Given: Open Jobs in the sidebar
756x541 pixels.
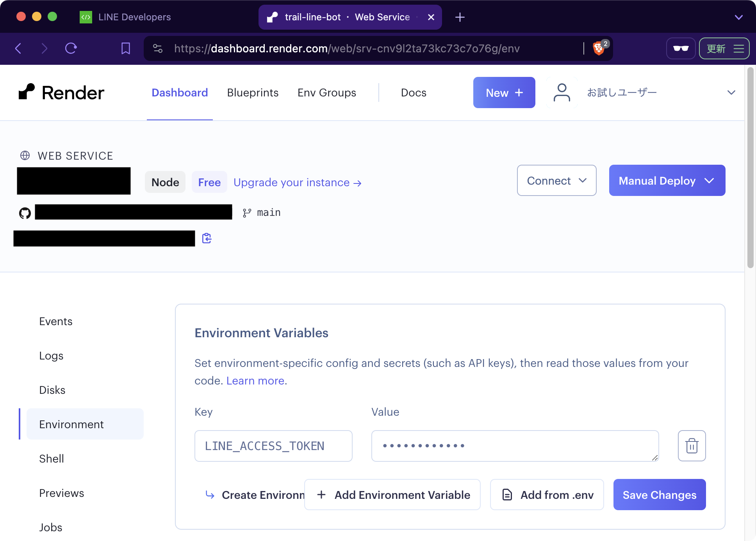Looking at the screenshot, I should 50,527.
